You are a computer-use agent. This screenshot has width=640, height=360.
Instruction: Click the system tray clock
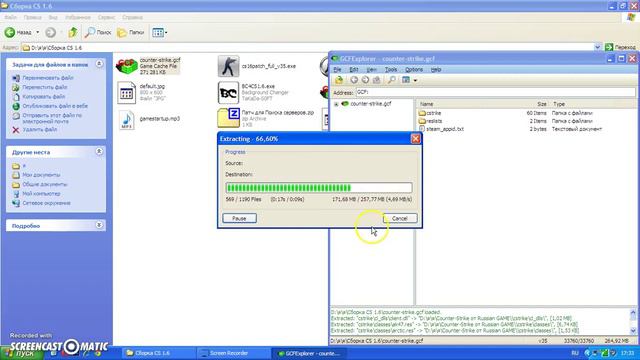pyautogui.click(x=627, y=353)
